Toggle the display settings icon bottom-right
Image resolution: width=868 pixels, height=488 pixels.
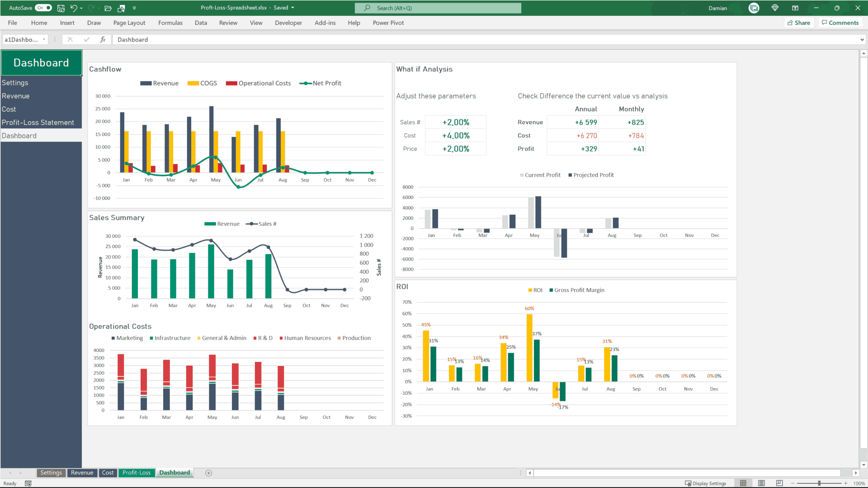click(x=705, y=483)
